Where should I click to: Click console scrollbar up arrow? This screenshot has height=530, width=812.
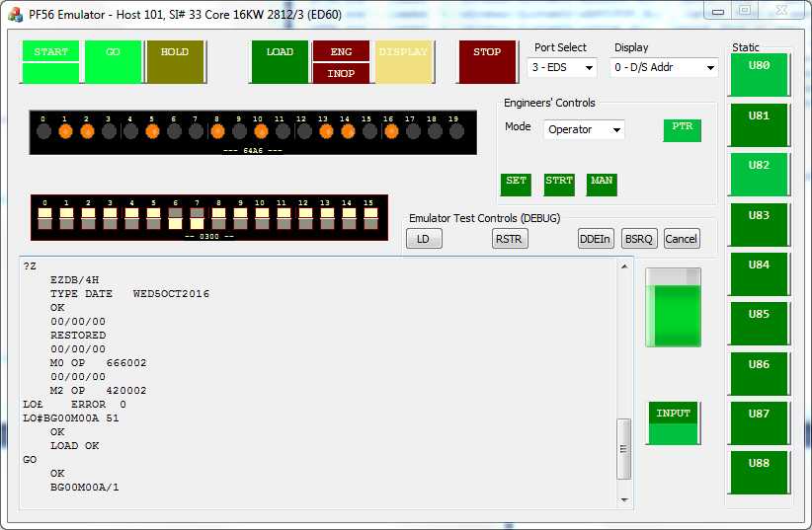624,266
